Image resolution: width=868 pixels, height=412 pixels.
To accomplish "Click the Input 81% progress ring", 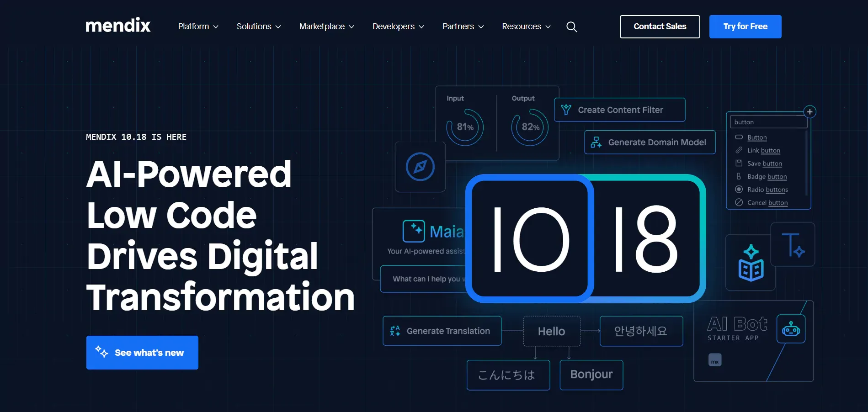I will [x=465, y=127].
